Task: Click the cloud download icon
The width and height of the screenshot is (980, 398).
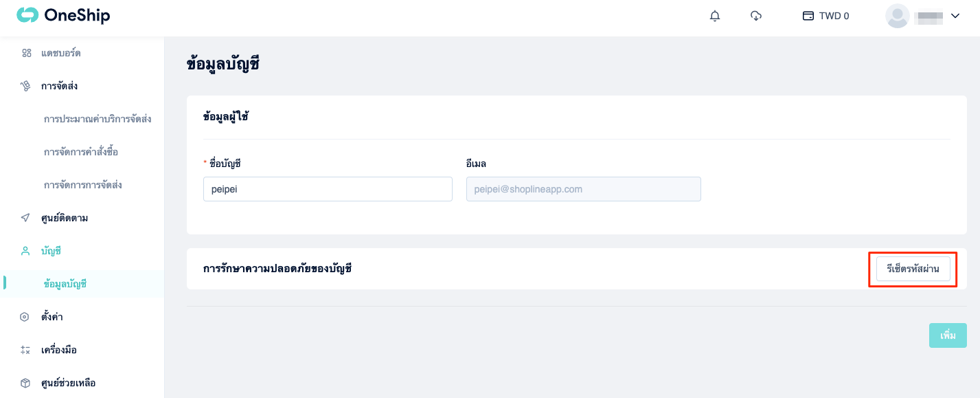Action: pyautogui.click(x=756, y=16)
